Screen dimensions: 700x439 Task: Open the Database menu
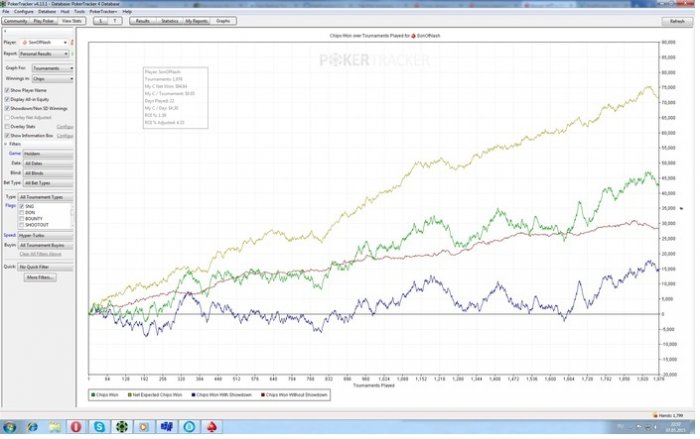47,12
